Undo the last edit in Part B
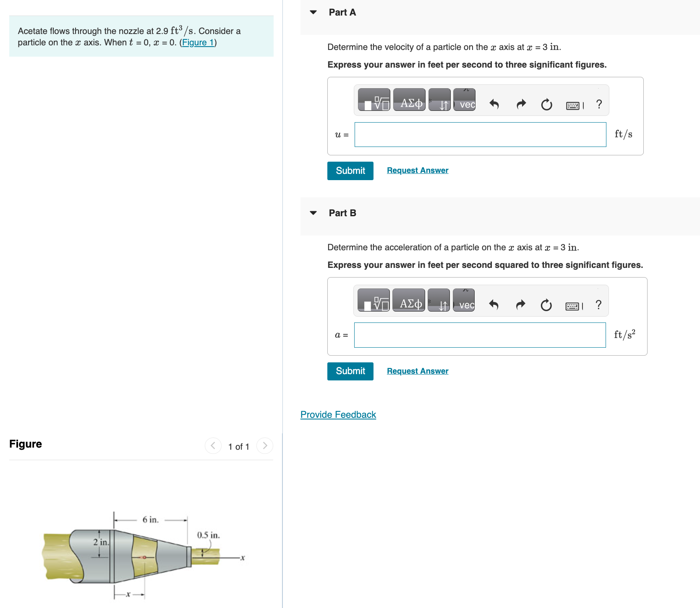This screenshot has height=608, width=700. click(x=494, y=305)
